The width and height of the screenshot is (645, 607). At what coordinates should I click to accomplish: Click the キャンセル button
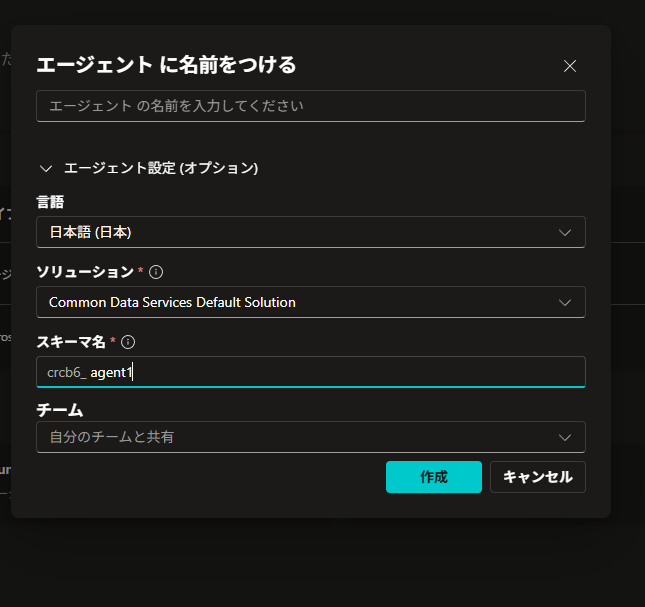tap(538, 477)
